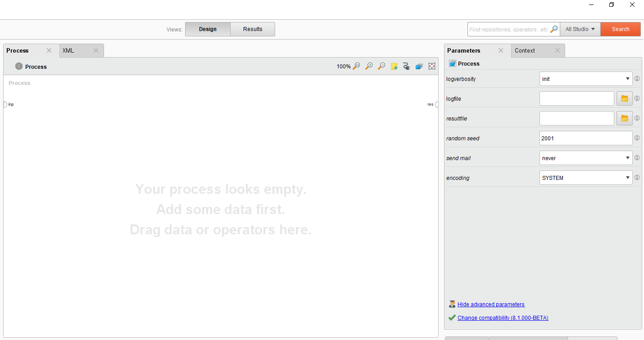644x340 pixels.
Task: Fit the process into the view
Action: pos(431,66)
